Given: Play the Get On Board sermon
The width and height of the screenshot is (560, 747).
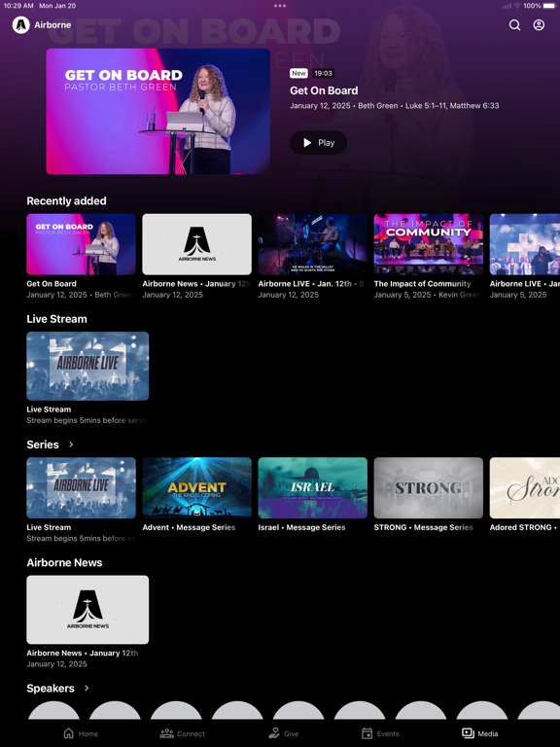Looking at the screenshot, I should (318, 142).
